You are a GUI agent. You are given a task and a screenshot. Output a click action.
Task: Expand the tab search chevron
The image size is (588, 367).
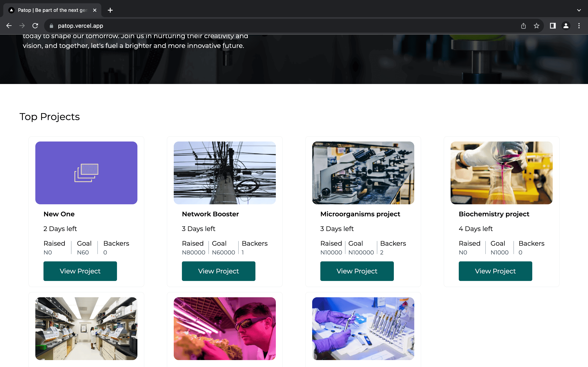tap(579, 10)
